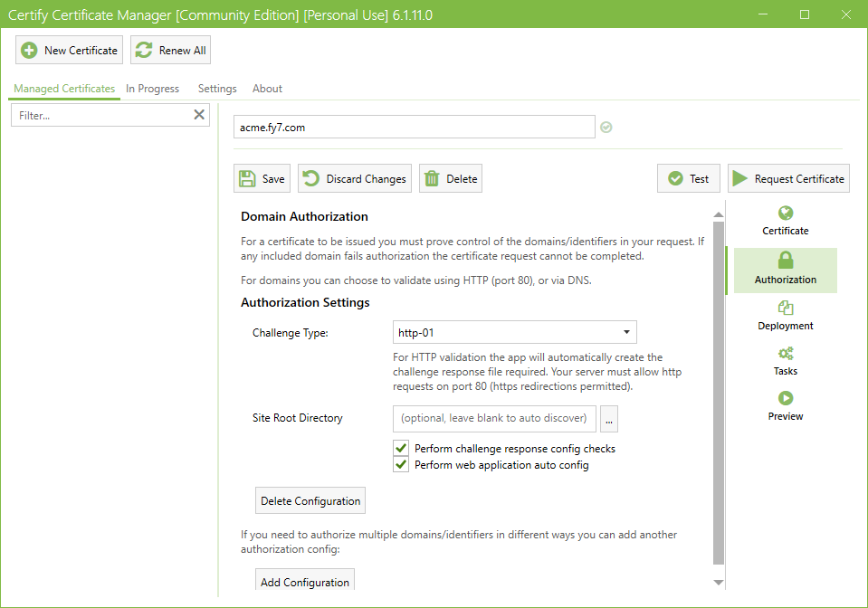The height and width of the screenshot is (608, 868).
Task: Click the New Certificate button label
Action: click(81, 51)
